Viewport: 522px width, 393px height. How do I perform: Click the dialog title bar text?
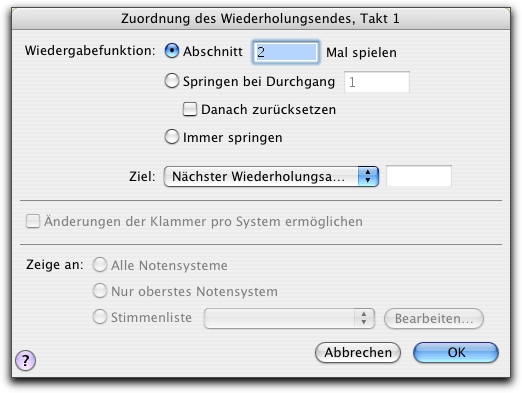pyautogui.click(x=260, y=18)
